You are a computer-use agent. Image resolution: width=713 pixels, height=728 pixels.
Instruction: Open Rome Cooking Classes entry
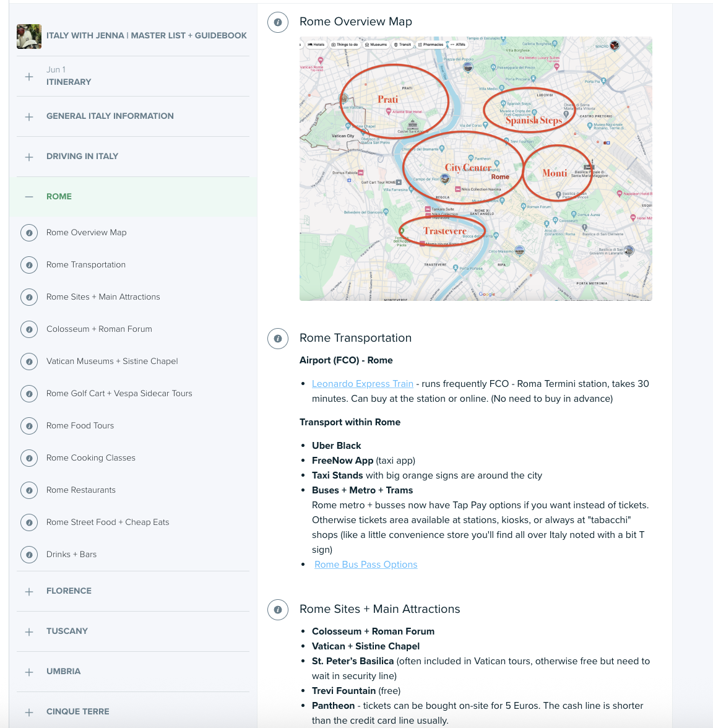pyautogui.click(x=91, y=458)
